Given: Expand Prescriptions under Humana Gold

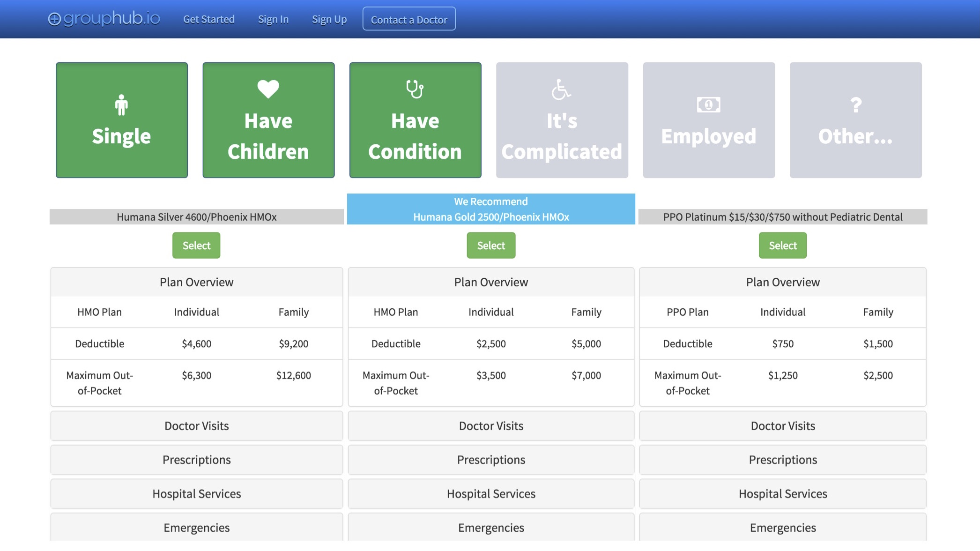Looking at the screenshot, I should pos(491,460).
